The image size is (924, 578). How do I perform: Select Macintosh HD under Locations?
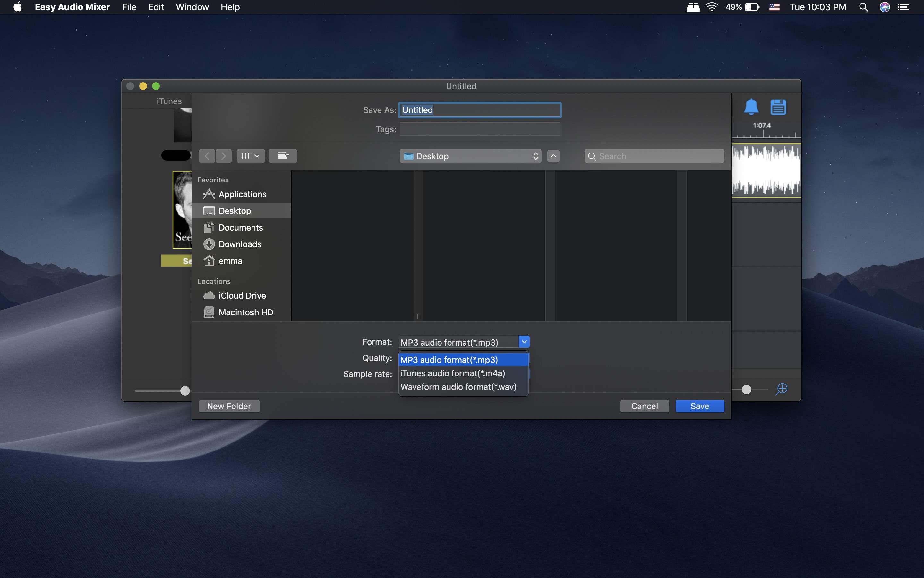click(242, 312)
